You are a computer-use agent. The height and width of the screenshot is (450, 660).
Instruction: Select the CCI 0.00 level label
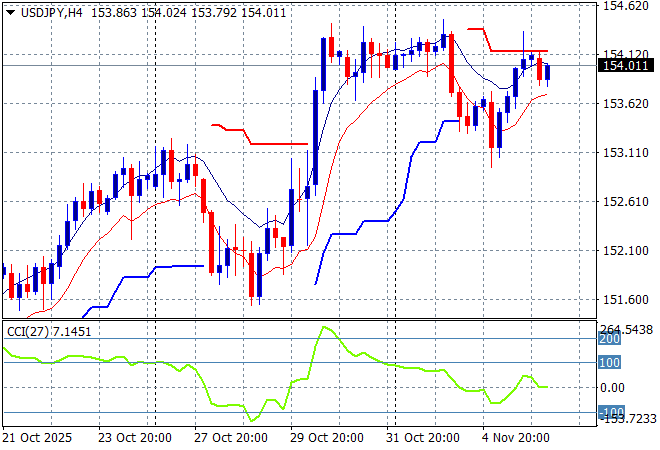coord(612,388)
